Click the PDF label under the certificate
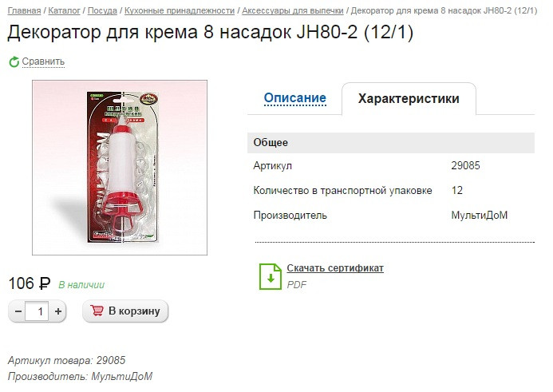Image resolution: width=553 pixels, height=392 pixels. [297, 285]
